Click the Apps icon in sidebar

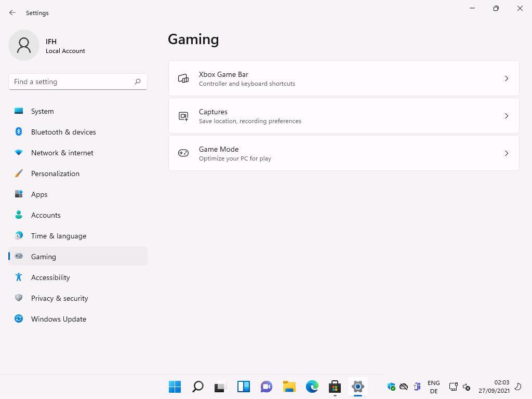[19, 194]
